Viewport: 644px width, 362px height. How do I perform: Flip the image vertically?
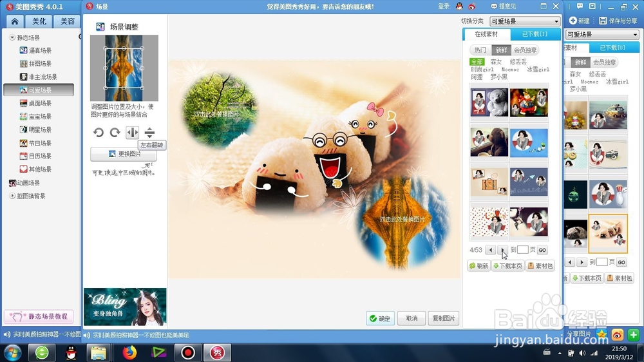point(149,132)
